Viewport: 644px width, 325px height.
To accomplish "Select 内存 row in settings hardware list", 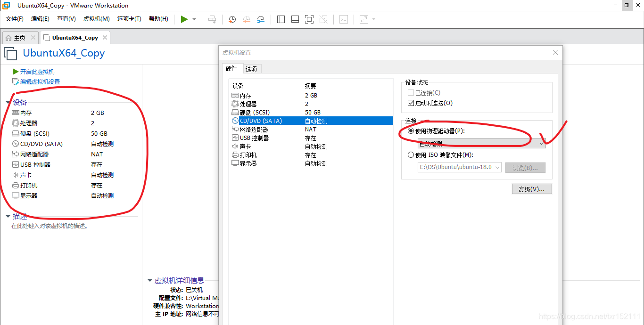I will (311, 96).
